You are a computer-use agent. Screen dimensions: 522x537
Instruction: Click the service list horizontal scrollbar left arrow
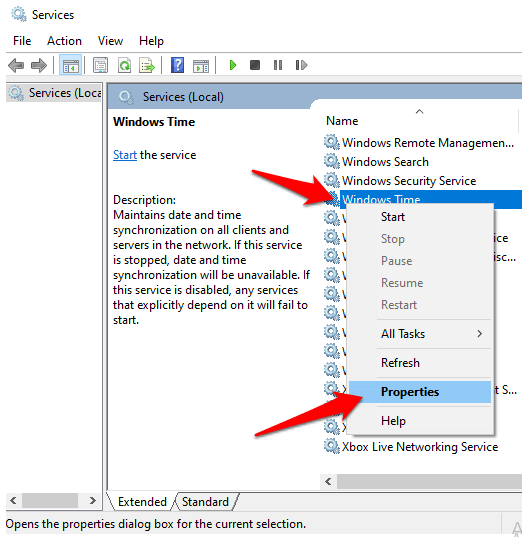[328, 482]
